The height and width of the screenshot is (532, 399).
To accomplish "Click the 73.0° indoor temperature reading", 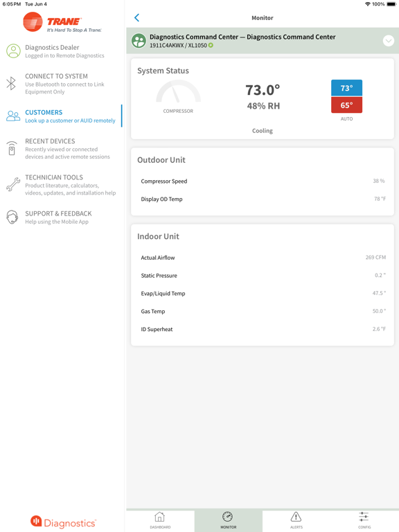I will pyautogui.click(x=263, y=90).
